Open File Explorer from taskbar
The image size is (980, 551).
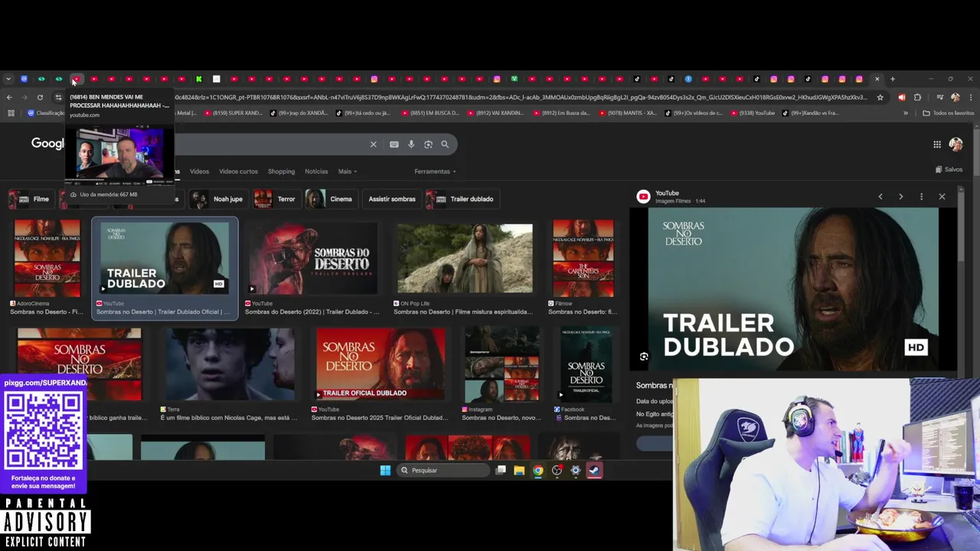pyautogui.click(x=519, y=470)
